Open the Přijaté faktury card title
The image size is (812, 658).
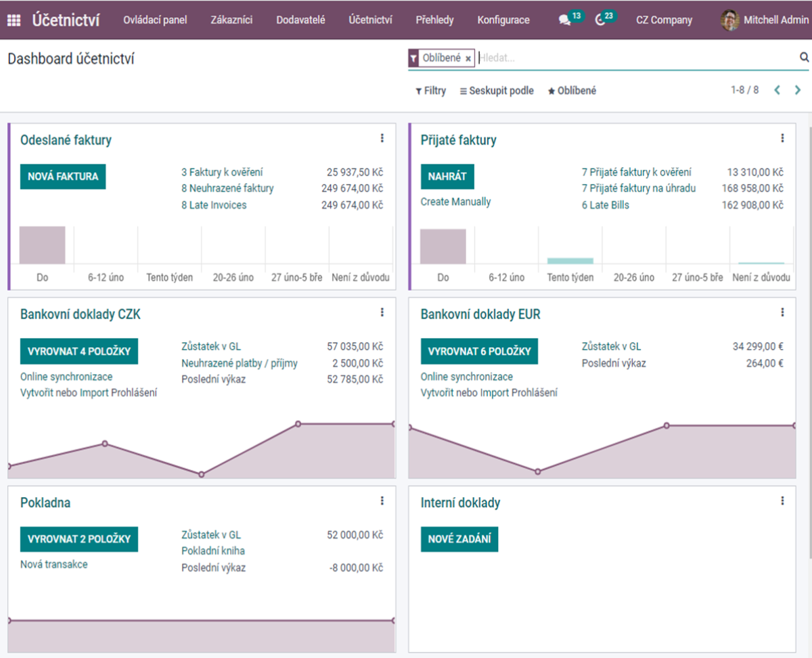(x=458, y=141)
